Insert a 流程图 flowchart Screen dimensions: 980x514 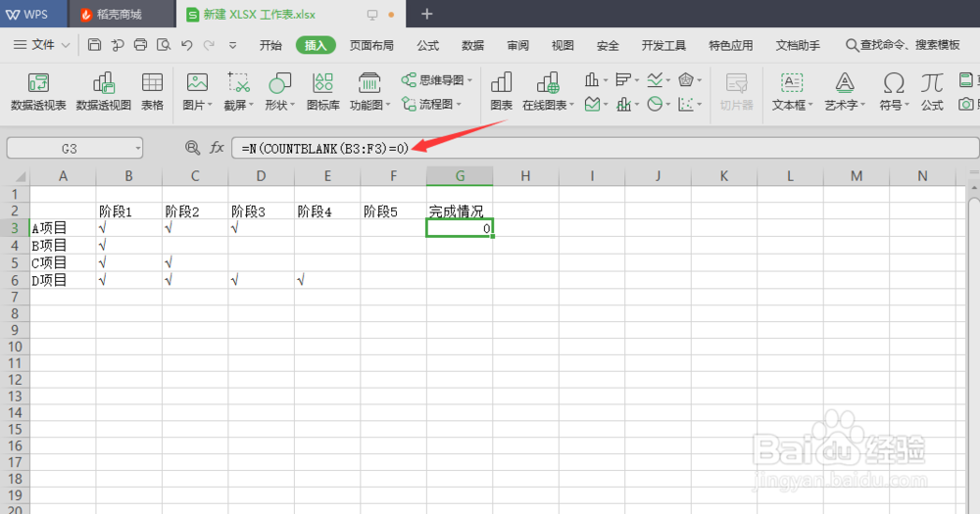click(431, 105)
